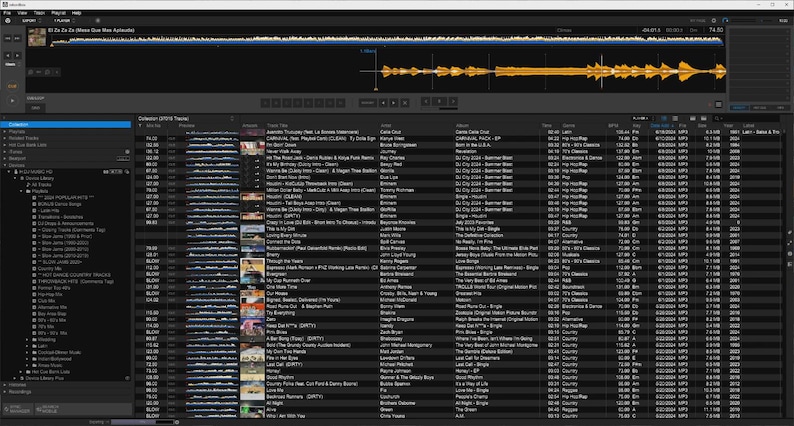Increase loop beat length arrow
794x426 pixels.
click(453, 101)
